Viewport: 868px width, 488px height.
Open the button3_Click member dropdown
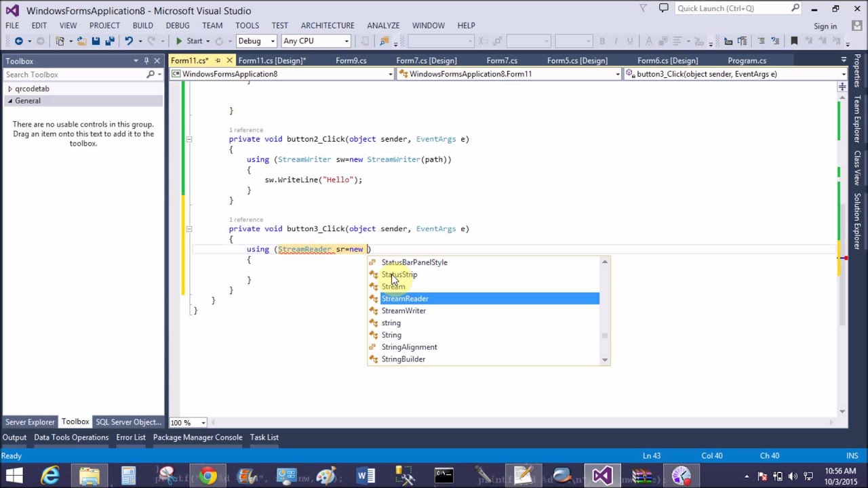[843, 74]
